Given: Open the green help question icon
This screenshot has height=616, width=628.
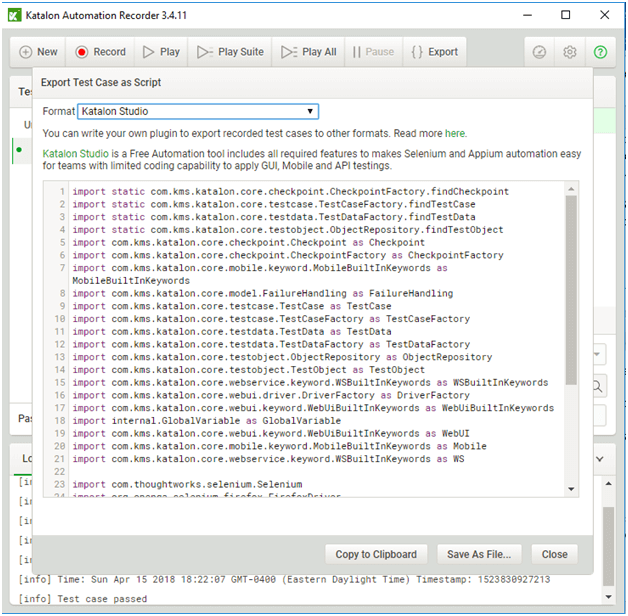Looking at the screenshot, I should (600, 52).
